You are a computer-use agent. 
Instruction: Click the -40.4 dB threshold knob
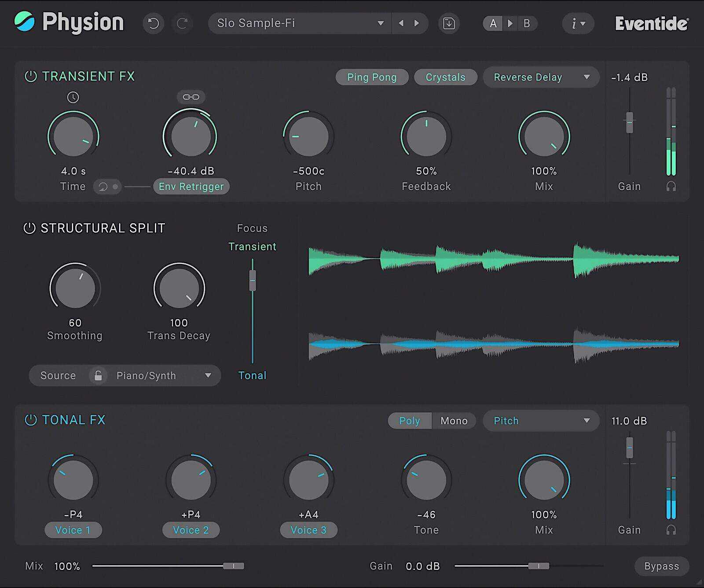click(191, 136)
